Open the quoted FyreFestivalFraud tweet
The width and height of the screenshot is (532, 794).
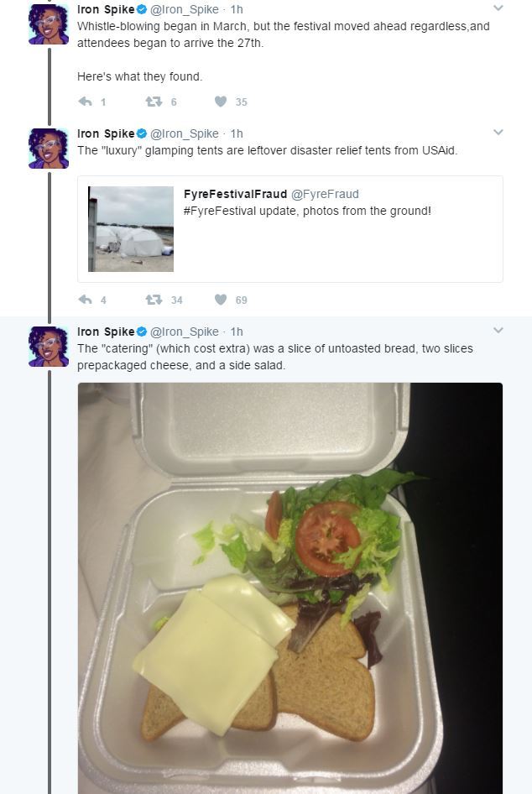pos(336,243)
